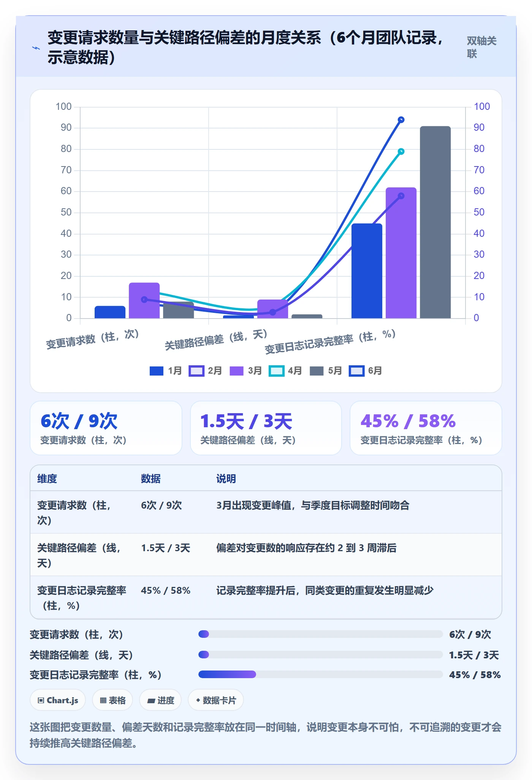Toggle the 5月 legend item

pos(326,371)
